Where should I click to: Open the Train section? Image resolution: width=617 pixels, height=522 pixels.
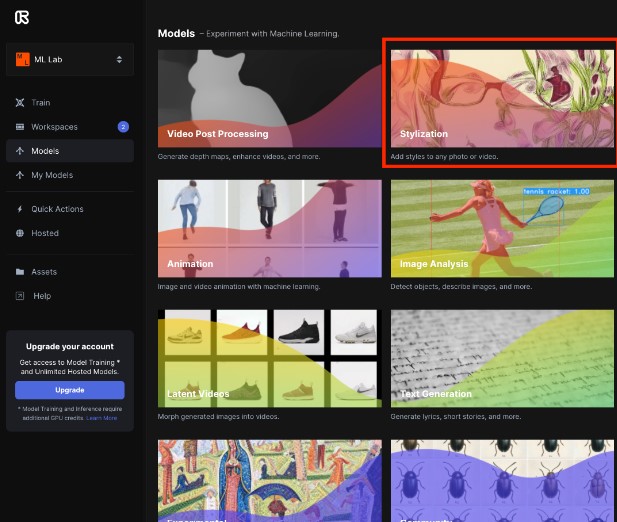pyautogui.click(x=70, y=103)
